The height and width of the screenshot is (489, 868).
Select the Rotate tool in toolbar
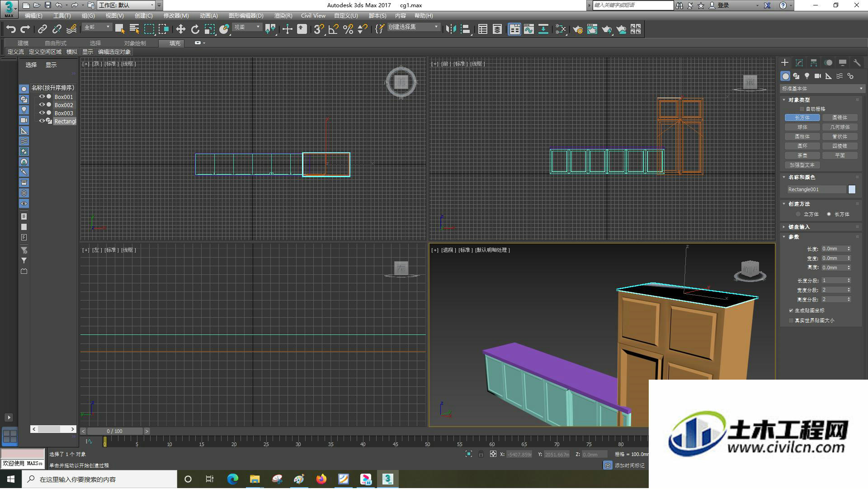pos(195,29)
